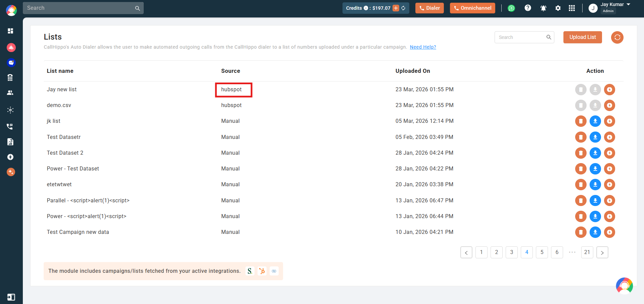
Task: Click the Credits info icon
Action: pyautogui.click(x=366, y=8)
